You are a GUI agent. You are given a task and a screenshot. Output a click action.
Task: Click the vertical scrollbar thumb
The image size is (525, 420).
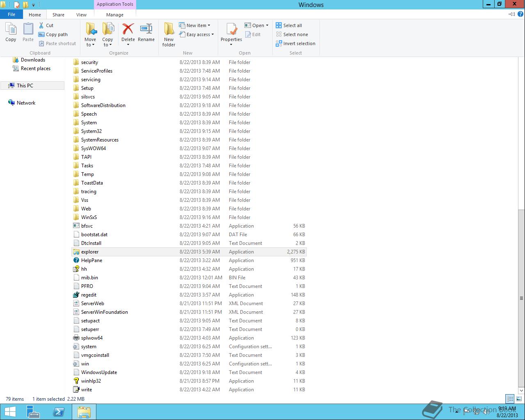point(521,298)
